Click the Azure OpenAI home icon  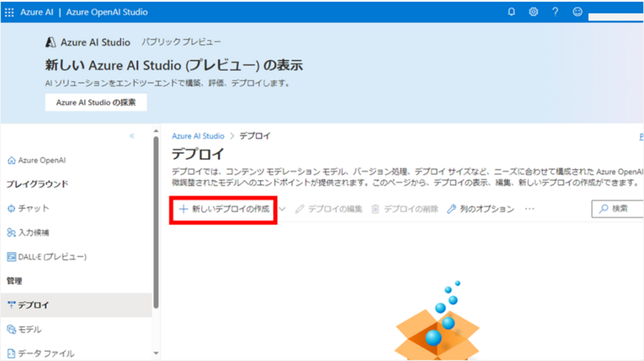[x=11, y=161]
